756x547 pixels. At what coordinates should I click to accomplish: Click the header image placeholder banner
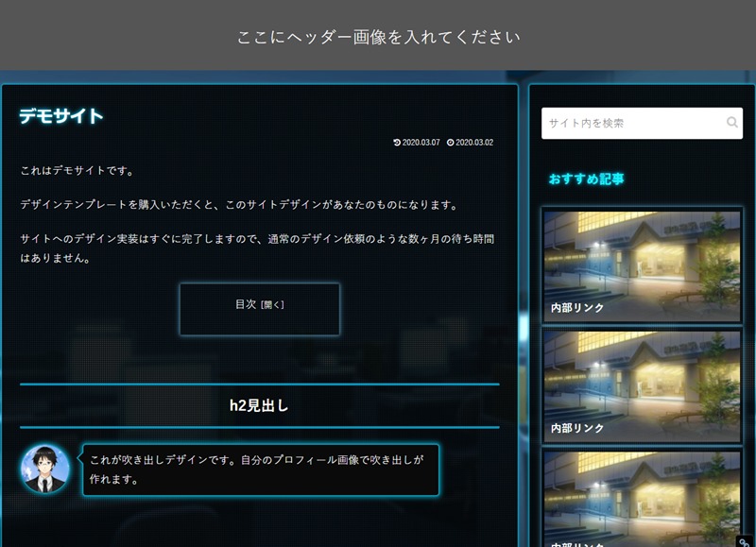tap(378, 37)
